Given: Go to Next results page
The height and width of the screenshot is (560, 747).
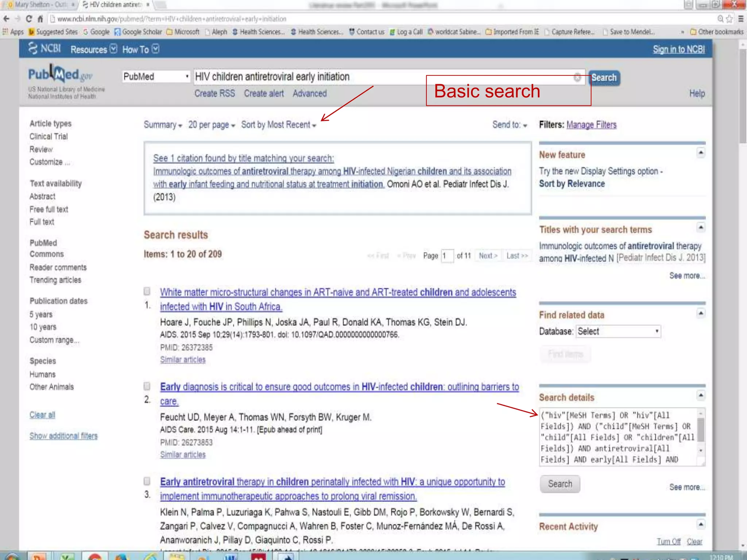Looking at the screenshot, I should point(488,256).
